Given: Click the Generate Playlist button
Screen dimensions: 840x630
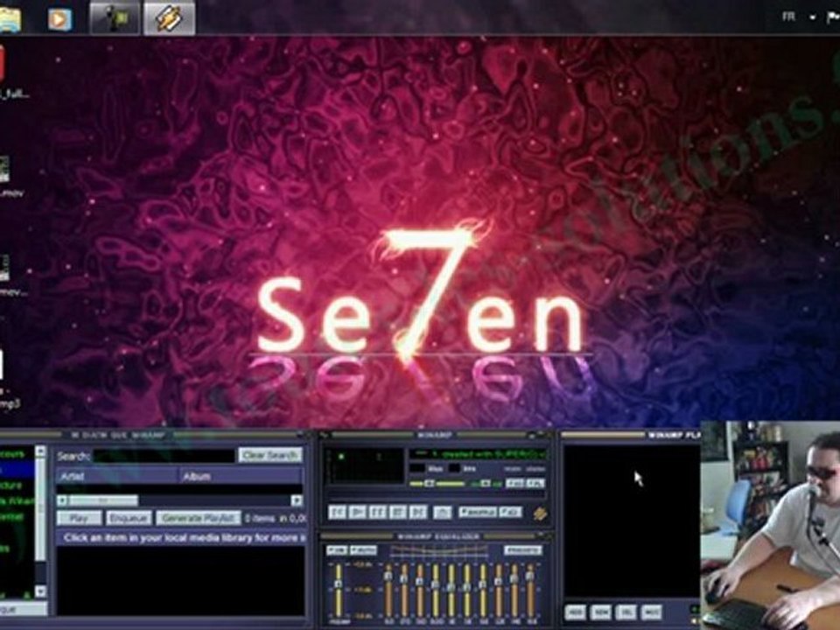Looking at the screenshot, I should [x=199, y=518].
